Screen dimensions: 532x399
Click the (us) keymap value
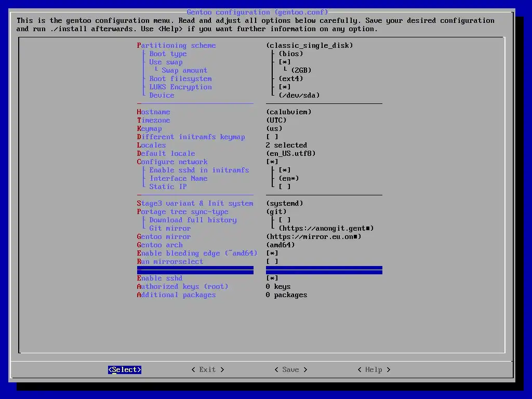[x=274, y=129]
